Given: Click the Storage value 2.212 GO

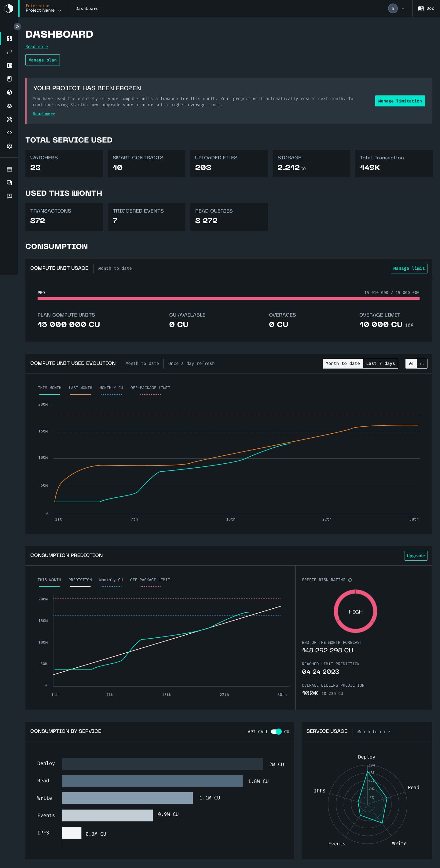Looking at the screenshot, I should [291, 168].
